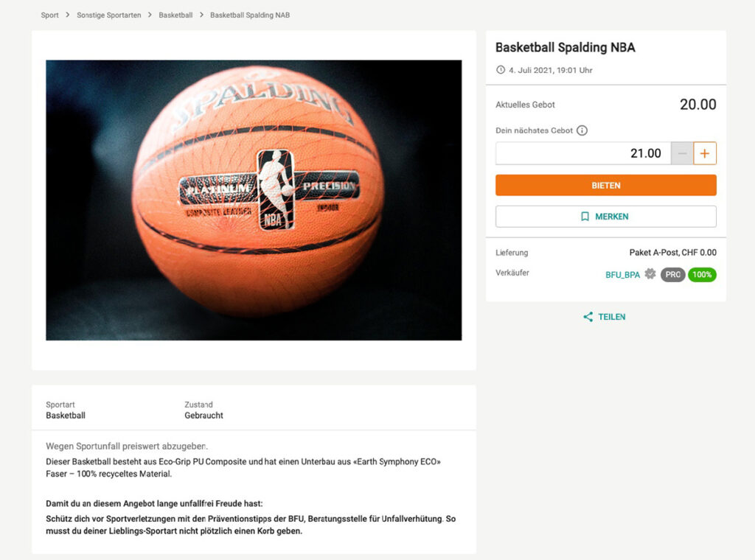The height and width of the screenshot is (560, 755).
Task: Decrease the bid with the minus button
Action: (682, 153)
